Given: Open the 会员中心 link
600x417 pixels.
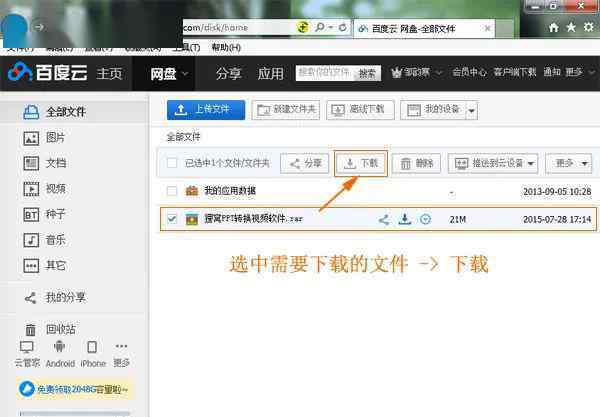Looking at the screenshot, I should [x=469, y=72].
